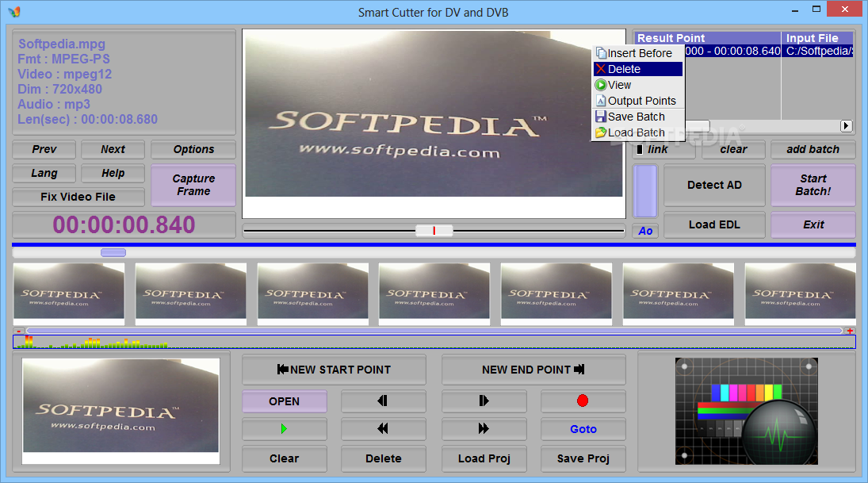868x483 pixels.
Task: Open Help
Action: [x=113, y=174]
